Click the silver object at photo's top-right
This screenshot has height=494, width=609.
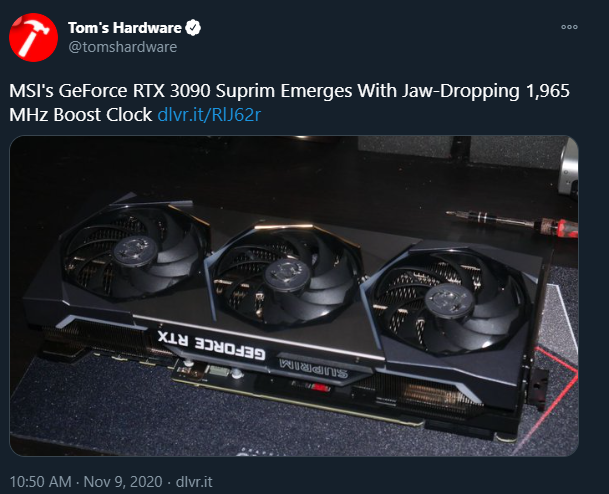click(568, 168)
